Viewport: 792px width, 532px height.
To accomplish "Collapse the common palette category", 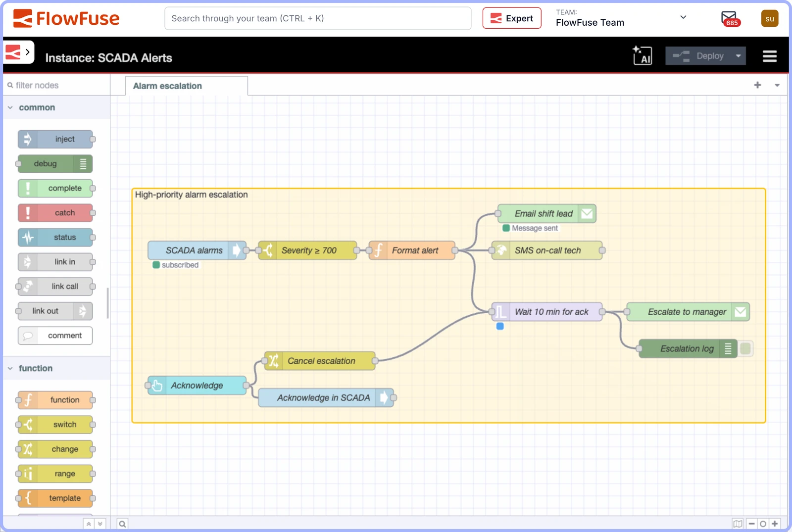I will (x=56, y=107).
